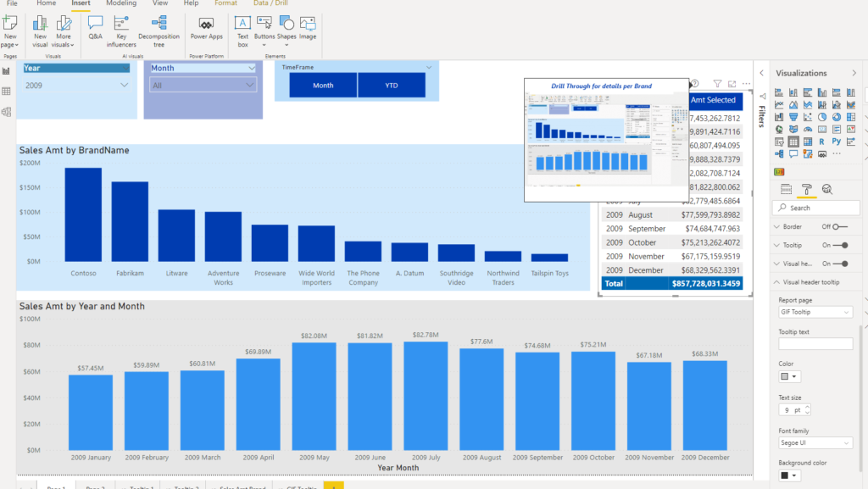Image resolution: width=868 pixels, height=489 pixels.
Task: Adjust Text size stepper arrows
Action: [x=807, y=410]
